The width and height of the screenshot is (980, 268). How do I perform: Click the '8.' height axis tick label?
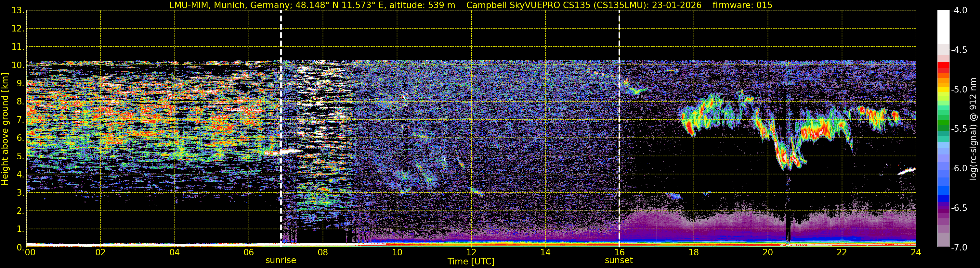(20, 102)
